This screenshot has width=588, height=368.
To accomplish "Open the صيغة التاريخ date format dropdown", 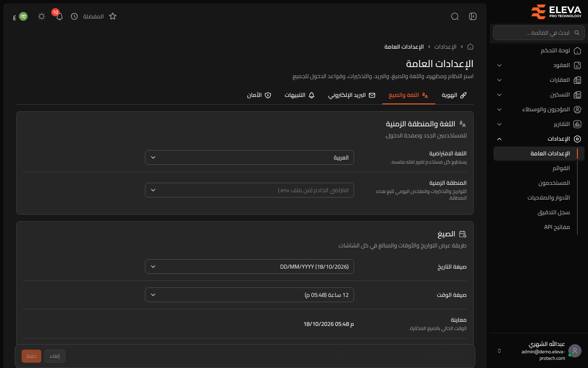I will [x=249, y=267].
